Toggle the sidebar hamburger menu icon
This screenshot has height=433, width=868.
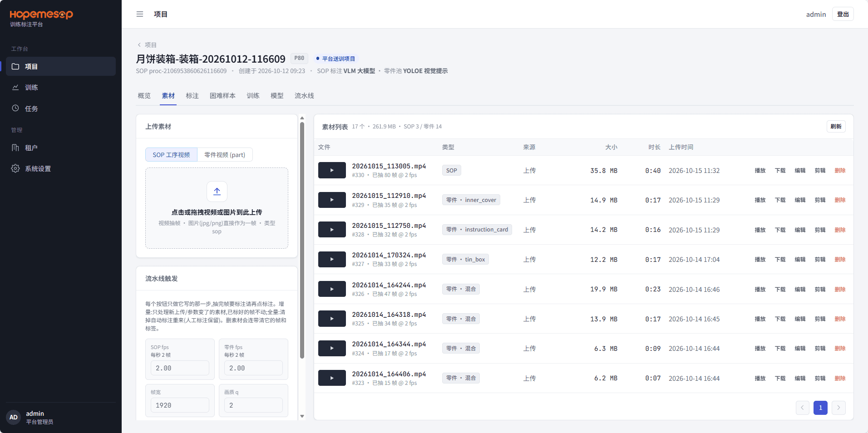140,14
